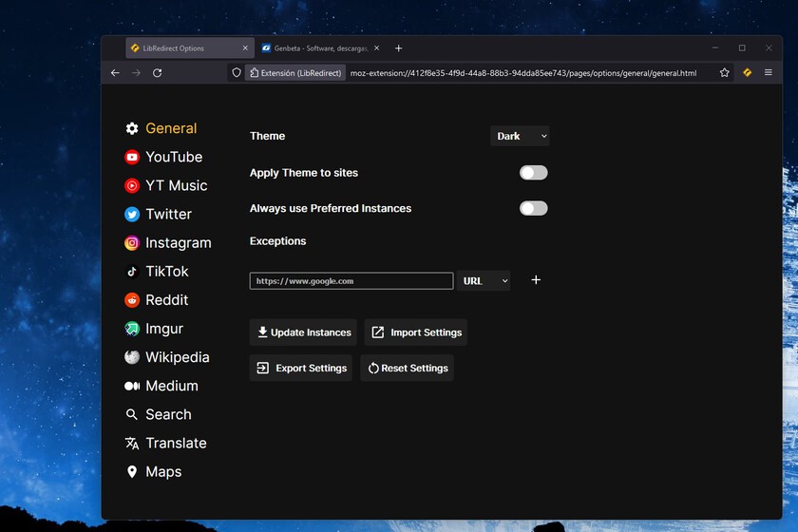Click the Import Settings button

pyautogui.click(x=416, y=332)
